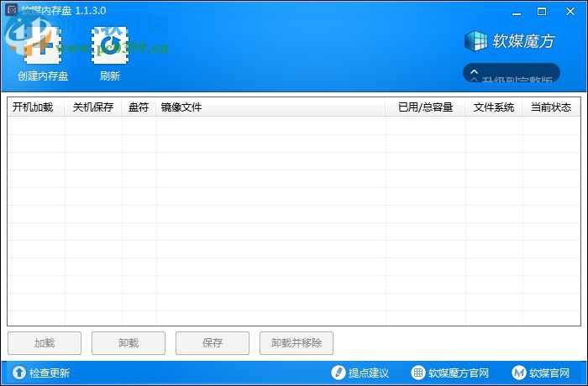Expand the upgrade to full version banner
The width and height of the screenshot is (588, 386).
[x=512, y=73]
